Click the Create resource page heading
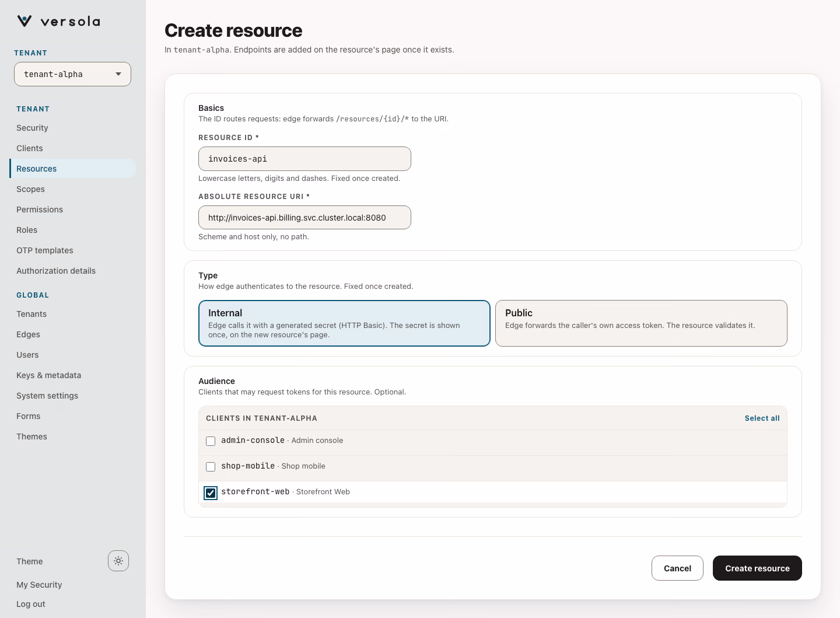 click(233, 30)
